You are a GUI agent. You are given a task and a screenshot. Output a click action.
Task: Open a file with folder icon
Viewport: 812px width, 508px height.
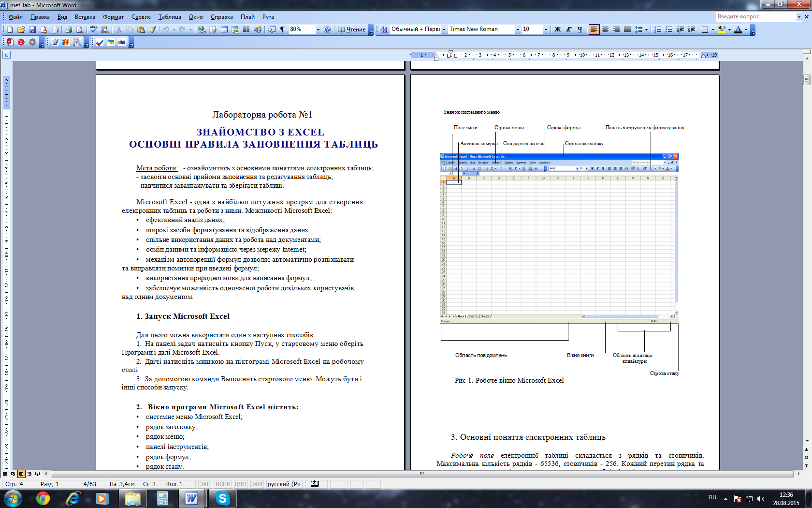(21, 30)
